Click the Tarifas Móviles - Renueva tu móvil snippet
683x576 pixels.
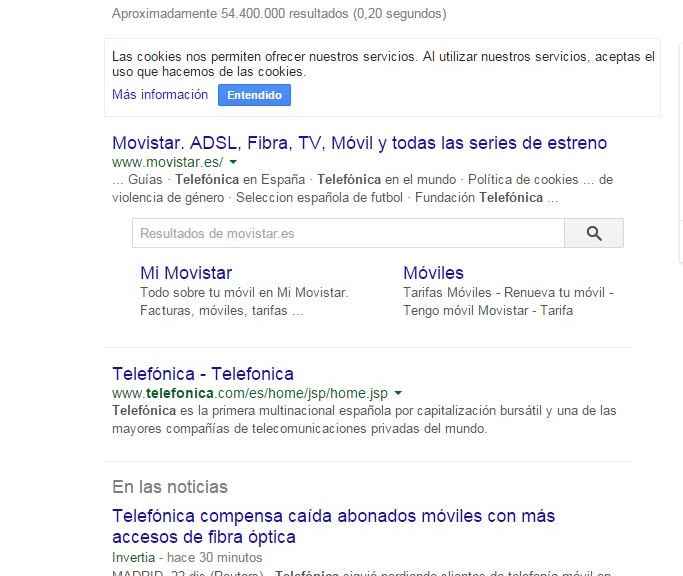click(x=508, y=302)
